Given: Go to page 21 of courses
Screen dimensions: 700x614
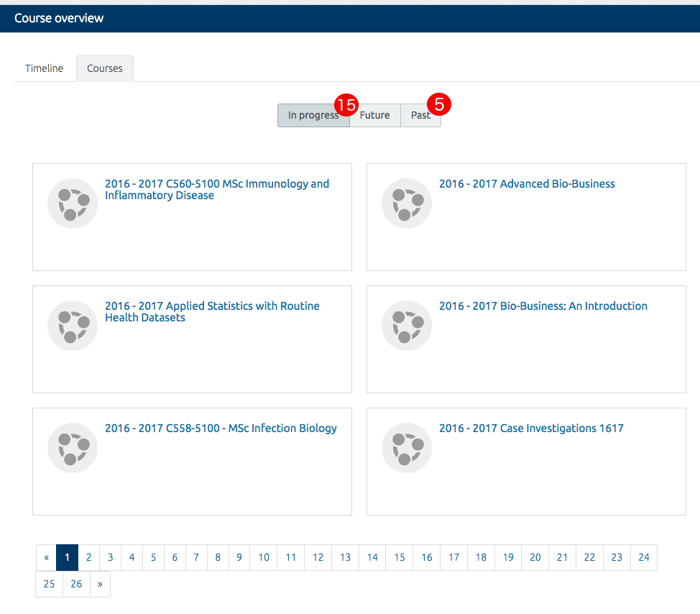Looking at the screenshot, I should point(563,557).
